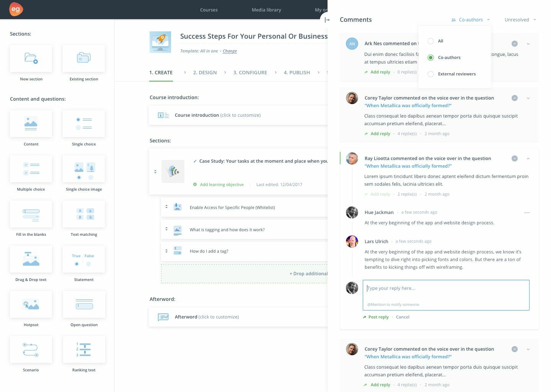The image size is (551, 392).
Task: Click the reply text input field
Action: click(x=446, y=291)
